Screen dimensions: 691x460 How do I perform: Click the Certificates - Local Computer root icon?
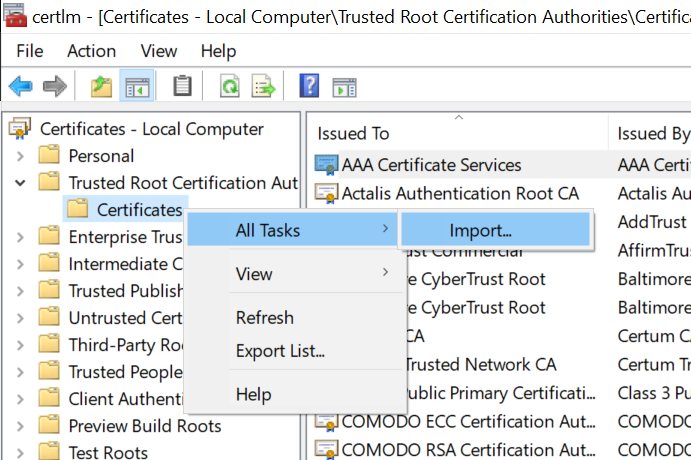[19, 128]
